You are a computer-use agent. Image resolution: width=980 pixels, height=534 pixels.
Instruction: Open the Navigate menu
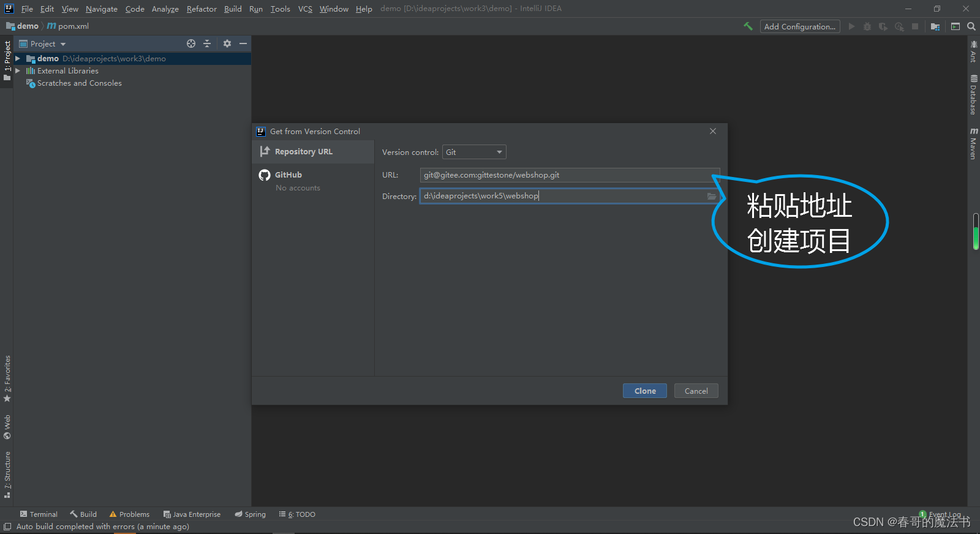(x=102, y=9)
